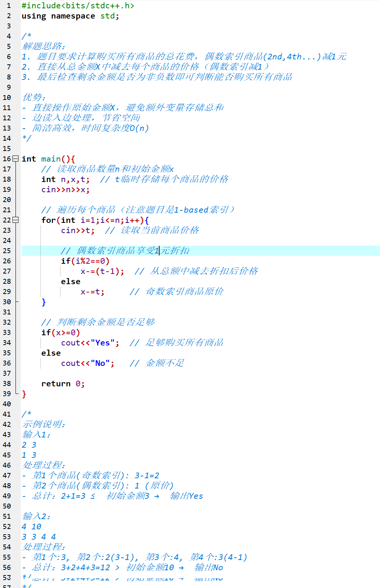
Task: Click 'cin>>t;' statement
Action: [x=78, y=230]
